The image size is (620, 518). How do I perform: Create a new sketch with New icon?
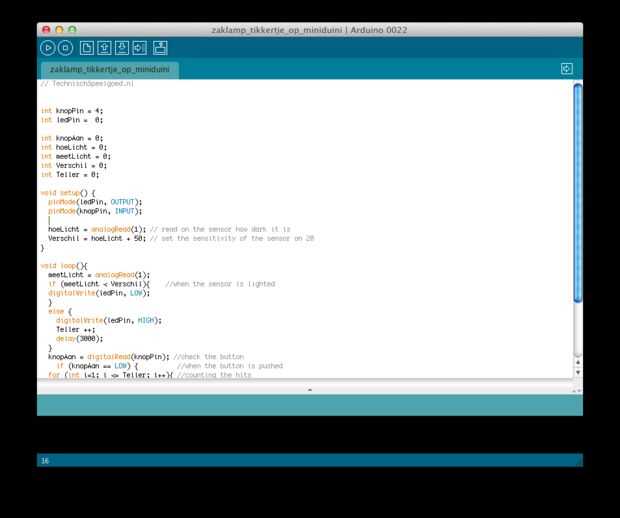pos(87,48)
